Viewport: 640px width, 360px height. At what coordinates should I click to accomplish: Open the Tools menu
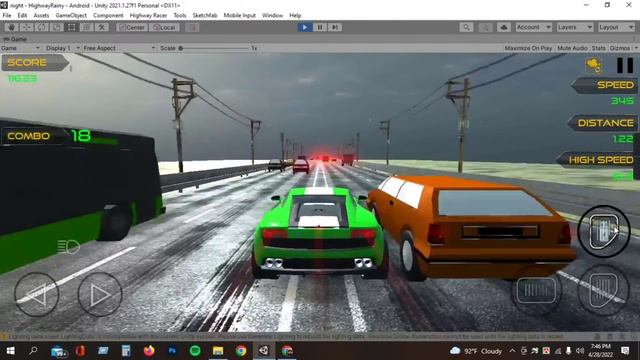pos(180,16)
